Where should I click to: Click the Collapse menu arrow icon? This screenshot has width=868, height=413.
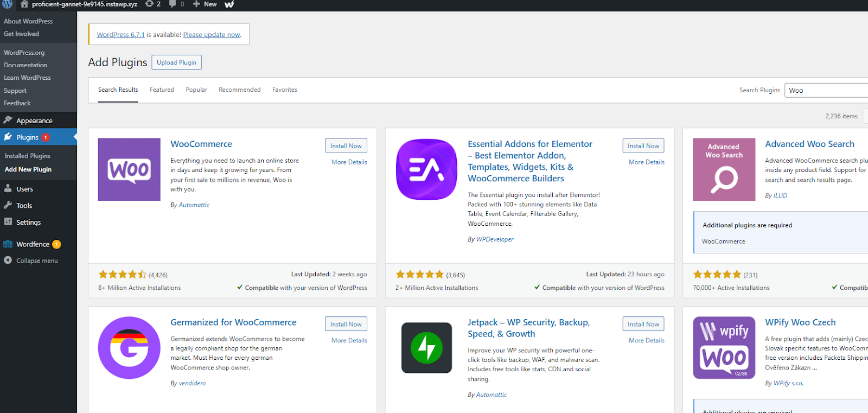click(x=8, y=260)
